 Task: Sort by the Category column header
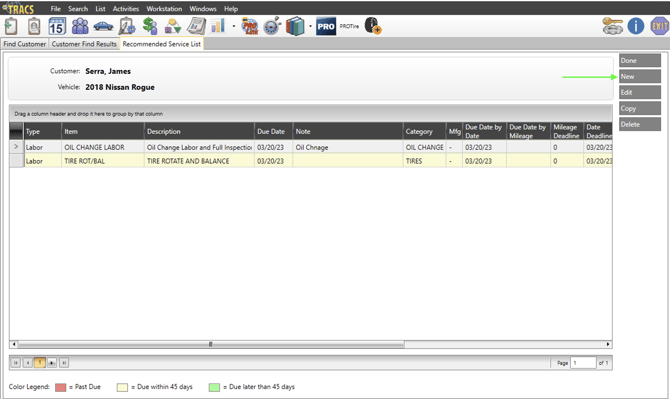424,132
